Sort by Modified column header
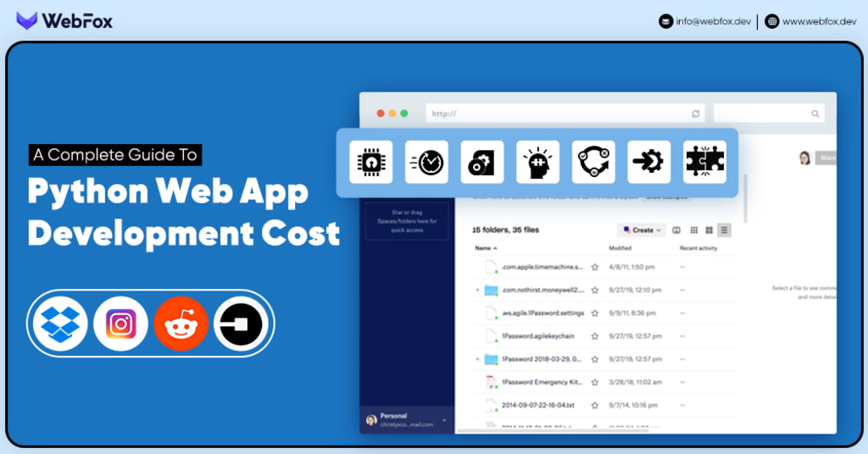This screenshot has width=868, height=454. (x=620, y=248)
